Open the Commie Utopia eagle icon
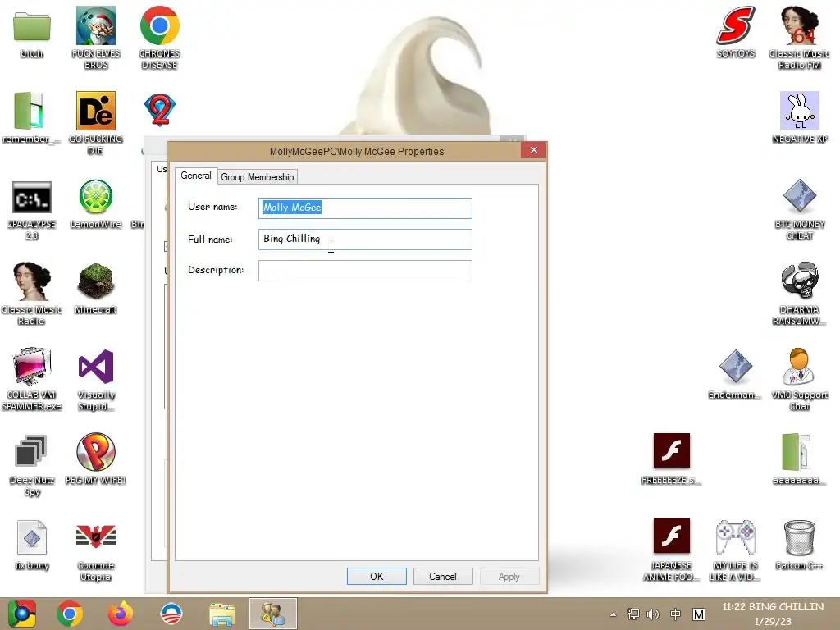The width and height of the screenshot is (840, 630). tap(96, 536)
